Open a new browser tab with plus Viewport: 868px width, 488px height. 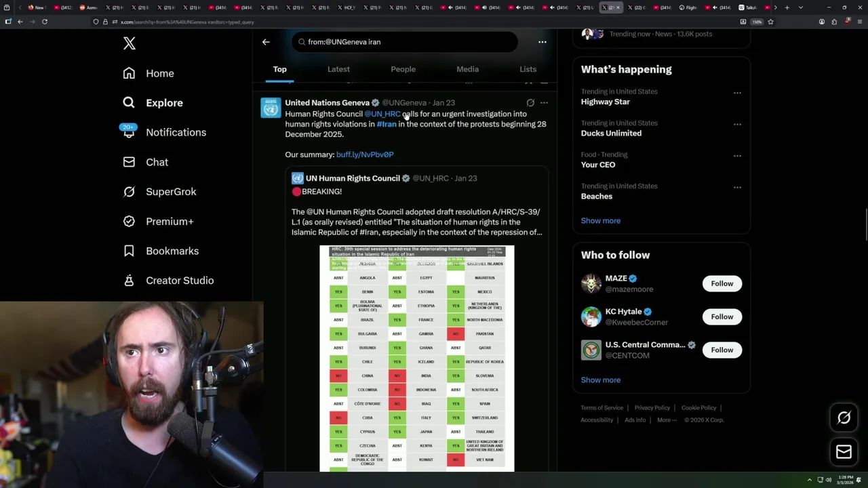[787, 7]
